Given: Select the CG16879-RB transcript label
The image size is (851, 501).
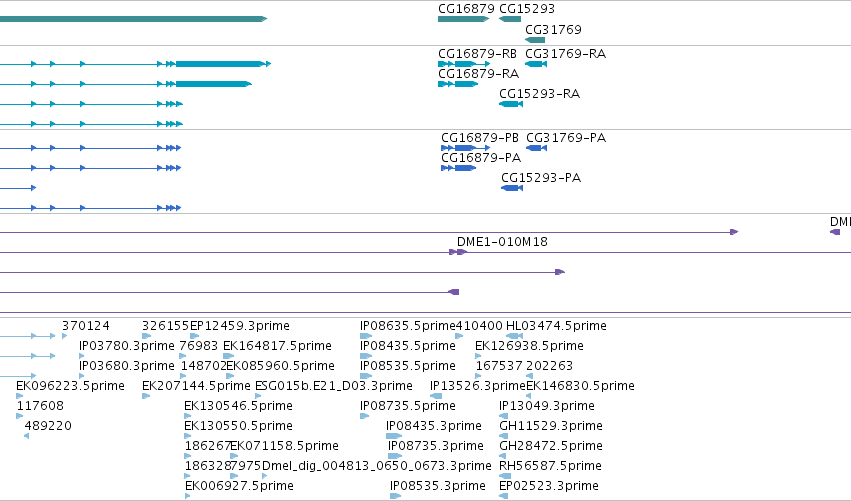Looking at the screenshot, I should (477, 54).
